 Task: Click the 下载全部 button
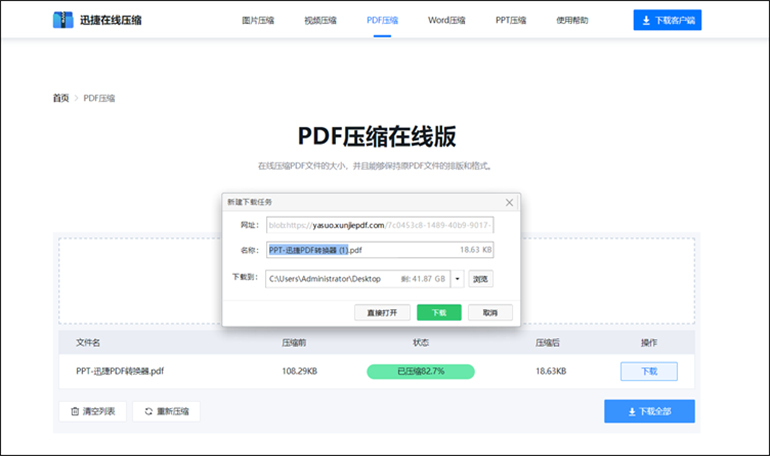649,411
